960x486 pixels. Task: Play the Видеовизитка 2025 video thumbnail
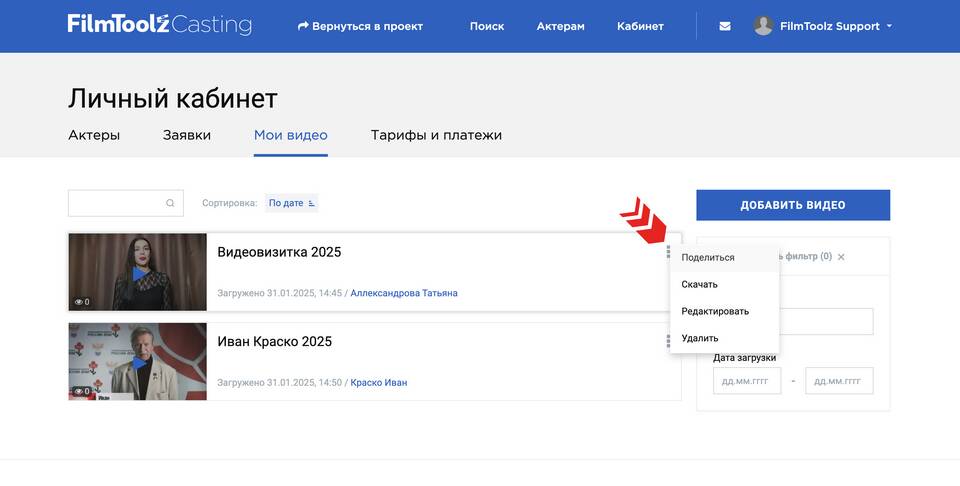137,272
